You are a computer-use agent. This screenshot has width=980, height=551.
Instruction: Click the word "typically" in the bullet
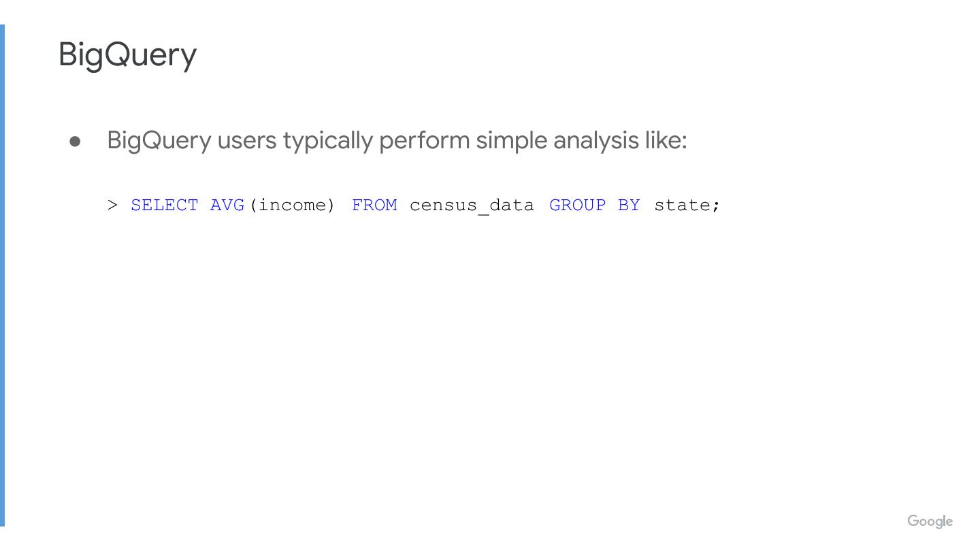pos(328,141)
